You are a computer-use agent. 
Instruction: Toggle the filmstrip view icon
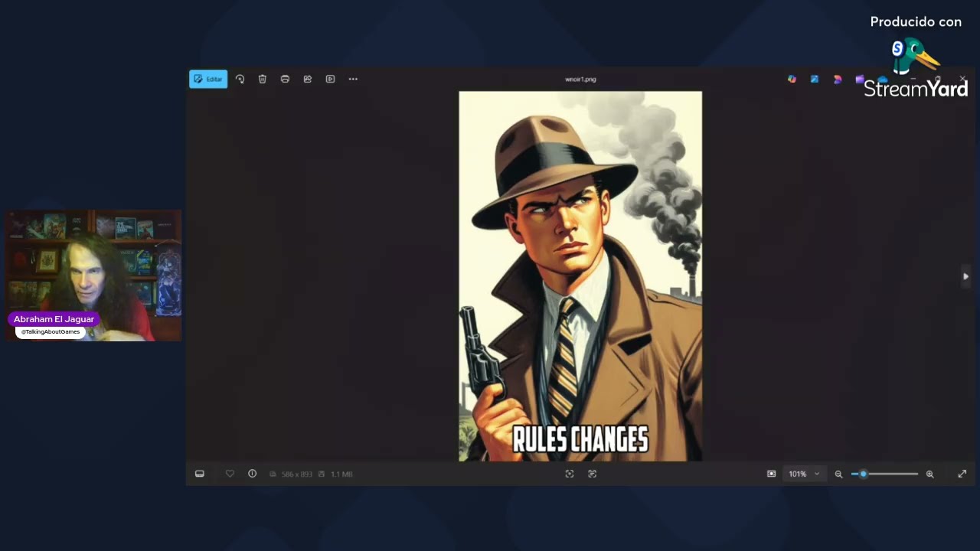click(x=200, y=474)
